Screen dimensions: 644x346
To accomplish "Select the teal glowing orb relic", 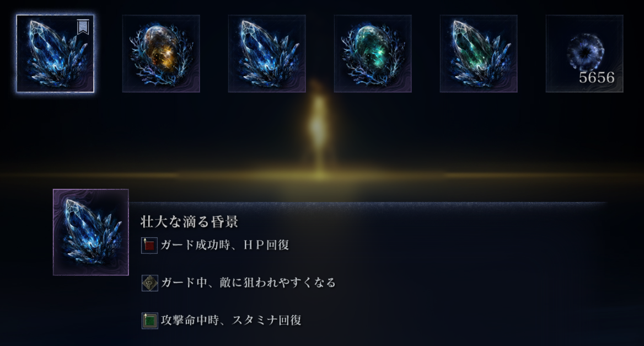I will [x=373, y=54].
